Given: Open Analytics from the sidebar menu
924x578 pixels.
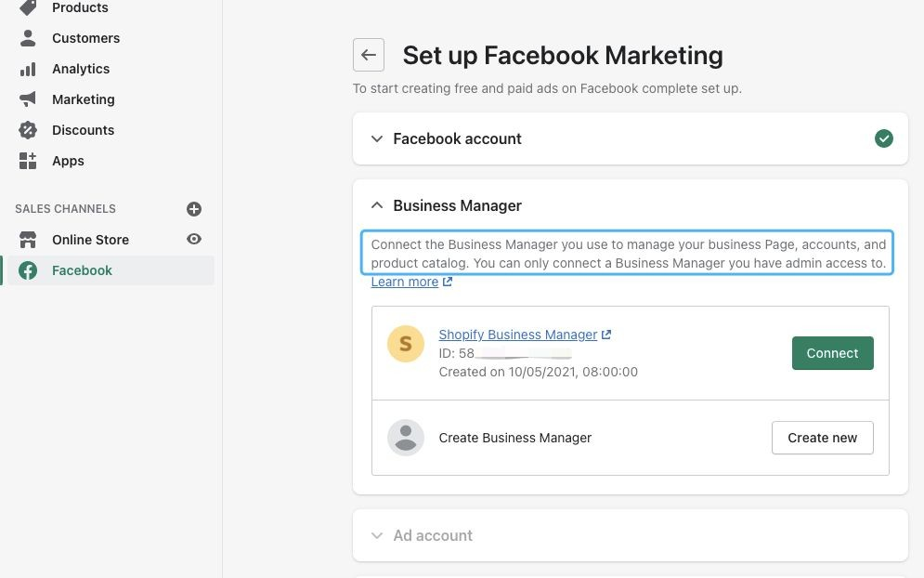Looking at the screenshot, I should 81,69.
